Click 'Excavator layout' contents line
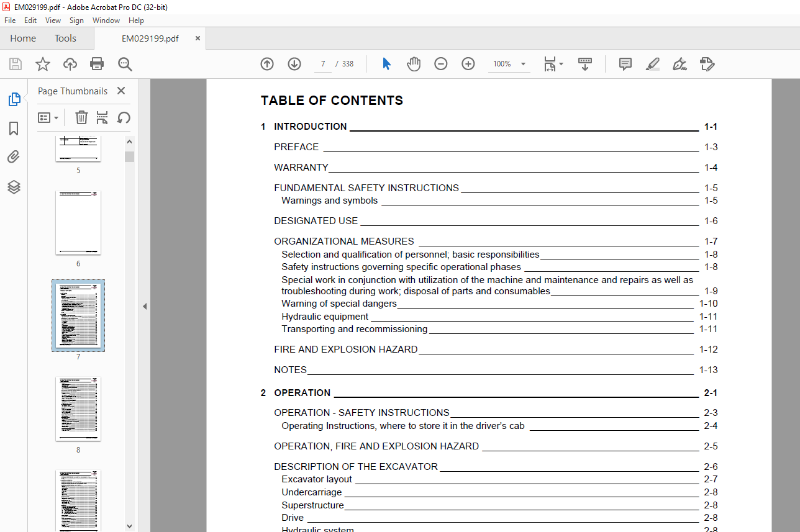Viewport: 800px width, 532px height. tap(499, 479)
